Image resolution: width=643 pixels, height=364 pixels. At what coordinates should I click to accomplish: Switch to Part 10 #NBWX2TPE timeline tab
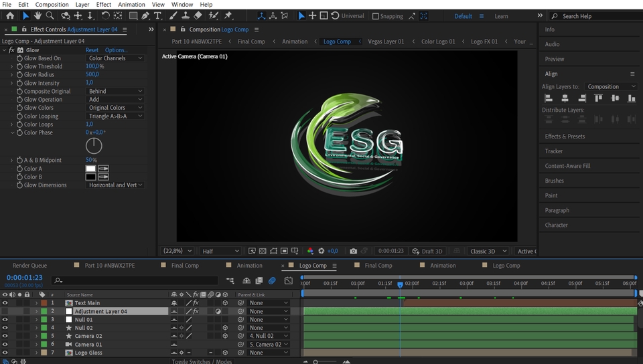tap(109, 266)
